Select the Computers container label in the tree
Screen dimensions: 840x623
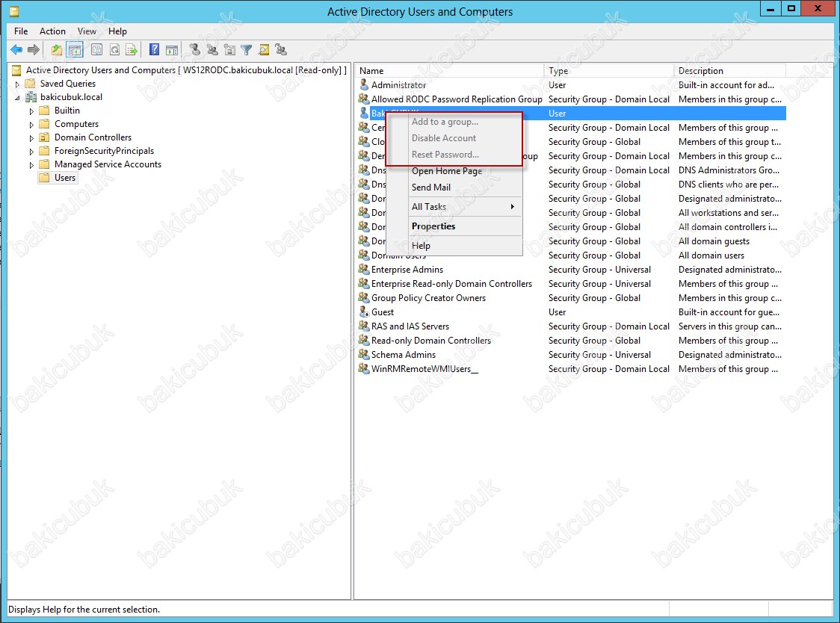(77, 124)
